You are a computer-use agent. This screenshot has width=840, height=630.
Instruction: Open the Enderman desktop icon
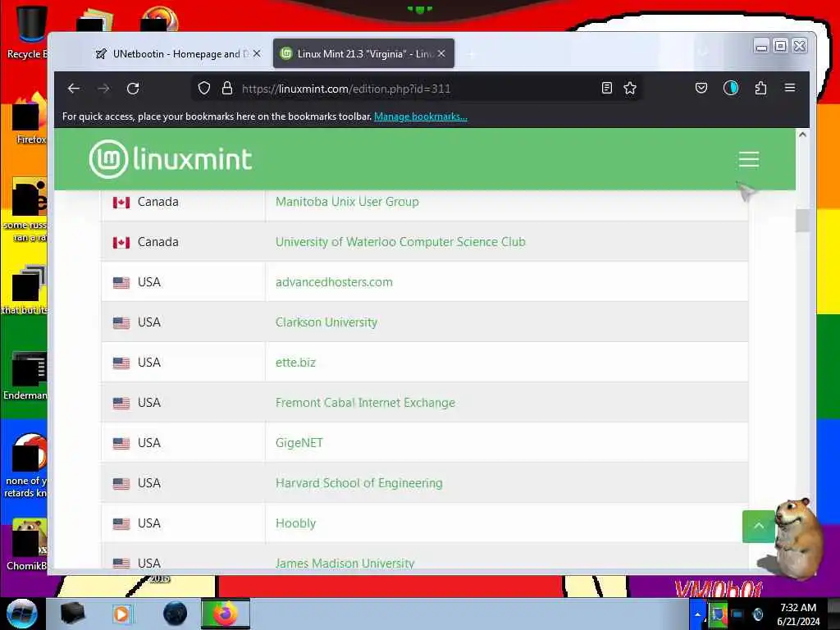25,376
